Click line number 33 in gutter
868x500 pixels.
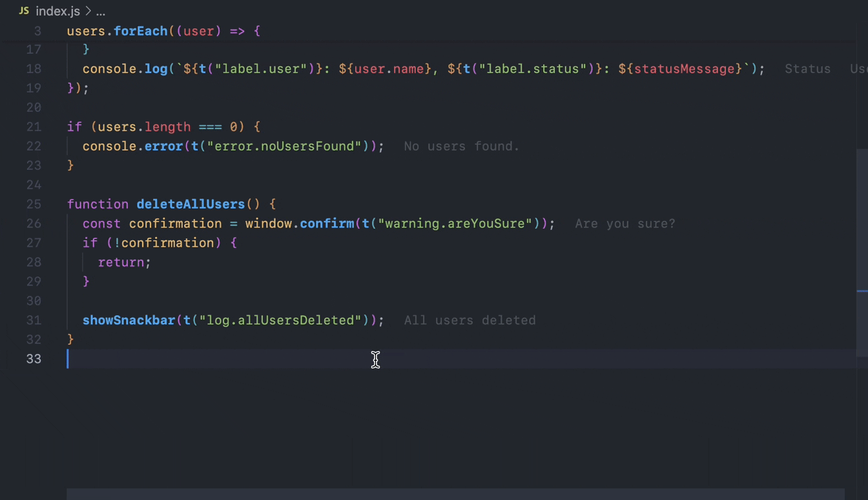tap(34, 359)
